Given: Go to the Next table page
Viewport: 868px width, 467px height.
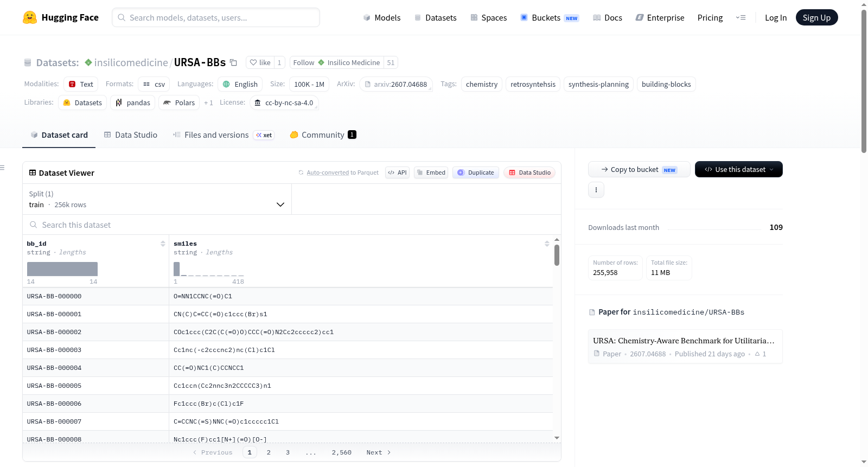Looking at the screenshot, I should (x=379, y=452).
